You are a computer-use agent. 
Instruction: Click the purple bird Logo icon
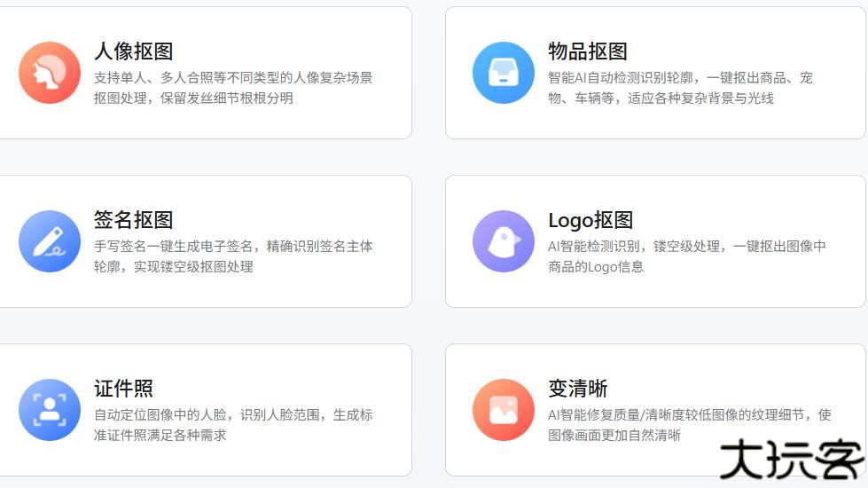pyautogui.click(x=504, y=241)
